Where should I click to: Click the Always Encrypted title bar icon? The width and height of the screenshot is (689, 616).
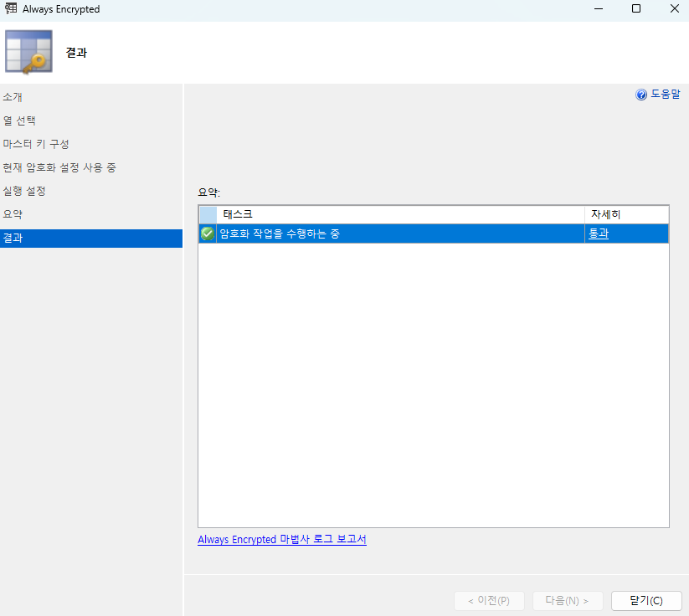click(11, 8)
